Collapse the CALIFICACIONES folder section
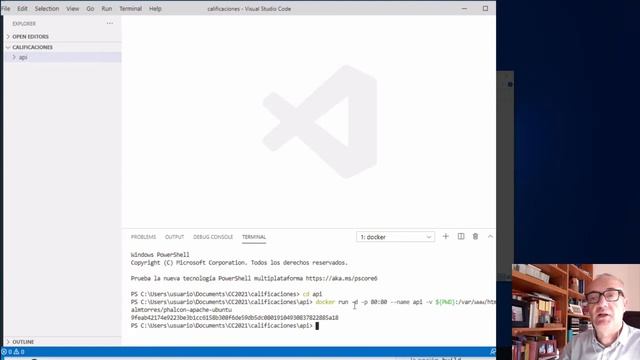 [62, 47]
